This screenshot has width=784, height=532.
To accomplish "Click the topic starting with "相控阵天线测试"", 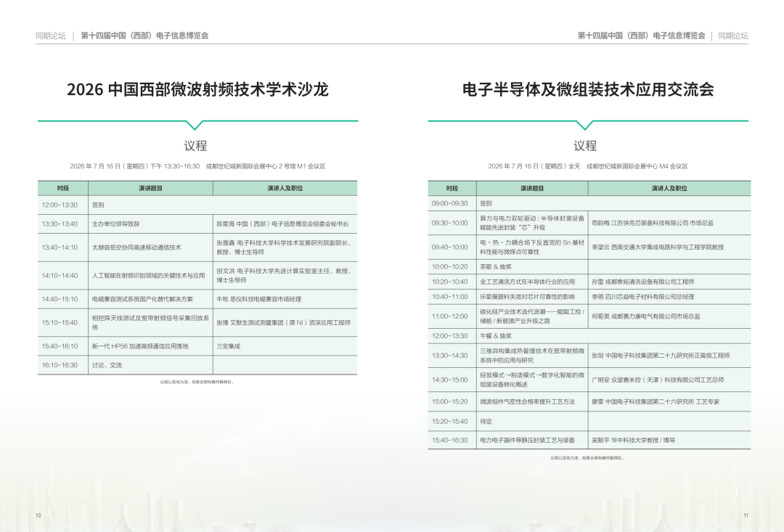I will point(150,322).
